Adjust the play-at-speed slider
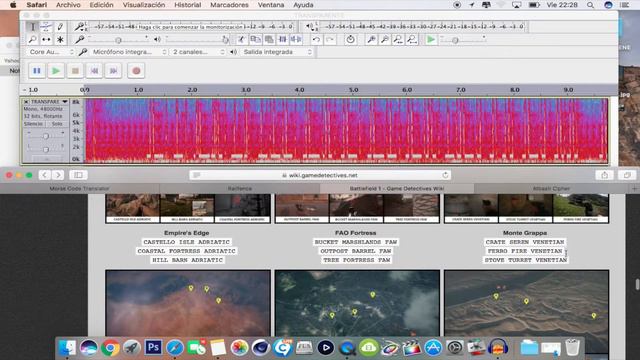Image resolution: width=640 pixels, height=360 pixels. [463, 40]
